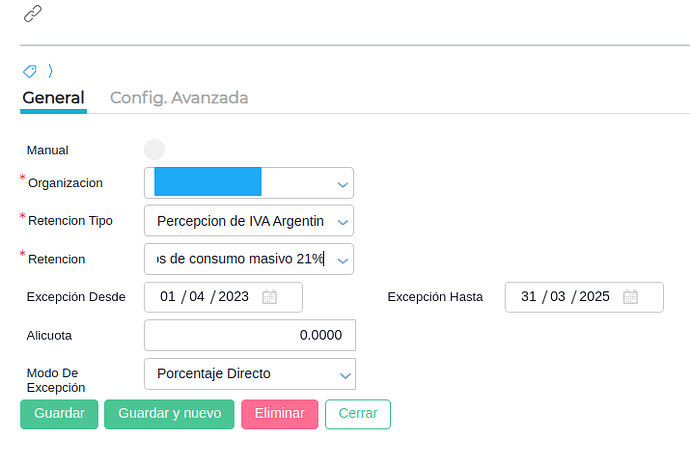This screenshot has height=467, width=690.
Task: Expand the Retencion Tipo dropdown
Action: click(x=343, y=221)
